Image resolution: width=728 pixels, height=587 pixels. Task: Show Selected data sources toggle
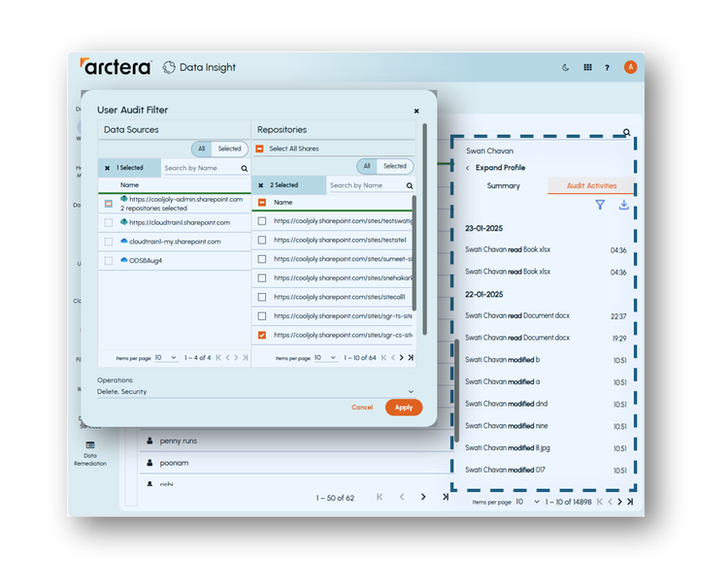[x=229, y=149]
